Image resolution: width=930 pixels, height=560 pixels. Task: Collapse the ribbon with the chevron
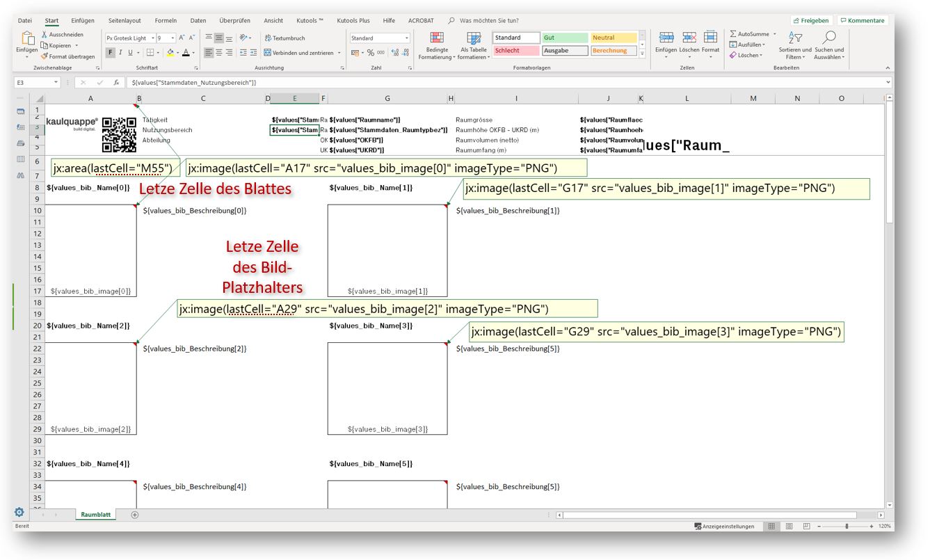click(x=887, y=68)
